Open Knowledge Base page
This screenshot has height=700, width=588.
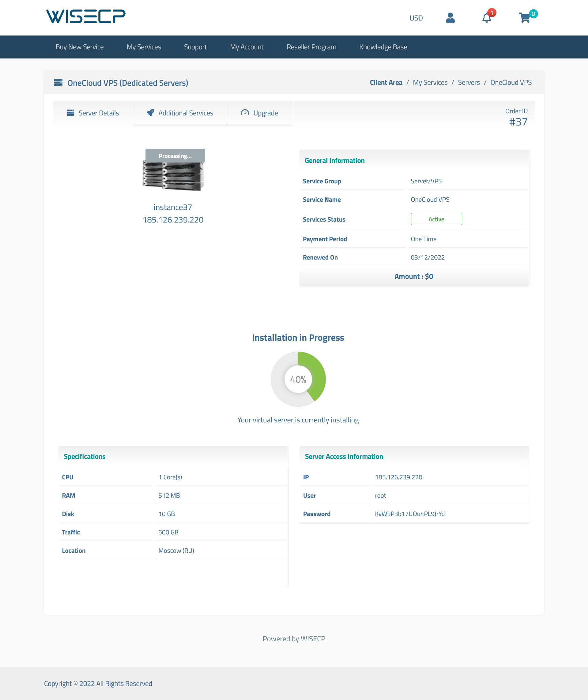point(383,47)
